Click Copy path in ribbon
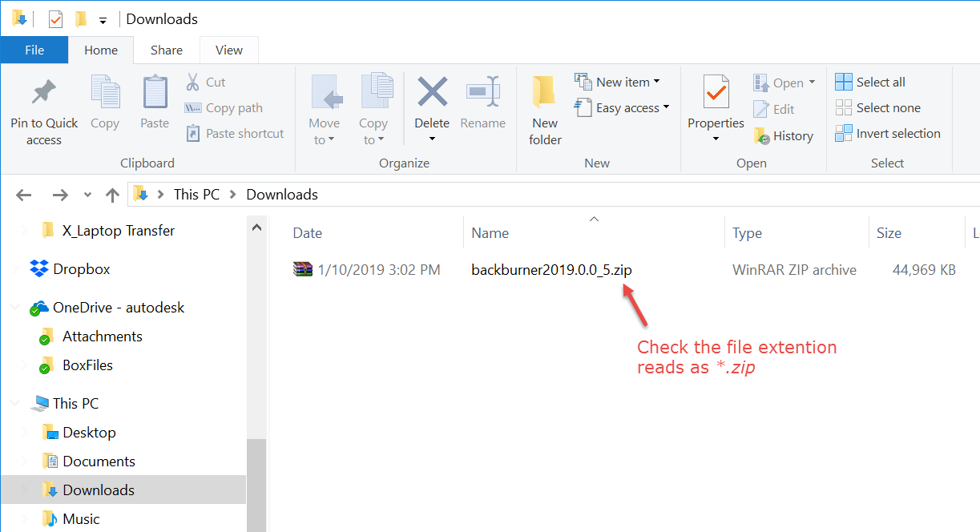 pyautogui.click(x=224, y=107)
